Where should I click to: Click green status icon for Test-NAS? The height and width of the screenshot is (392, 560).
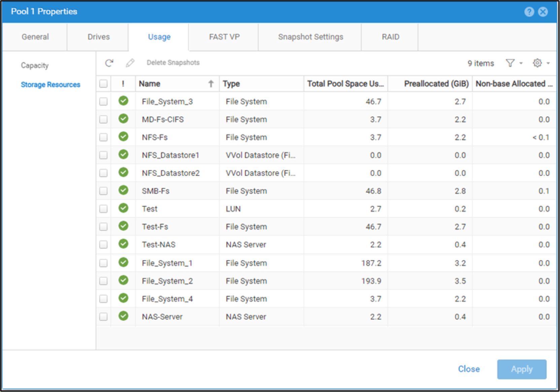click(124, 244)
